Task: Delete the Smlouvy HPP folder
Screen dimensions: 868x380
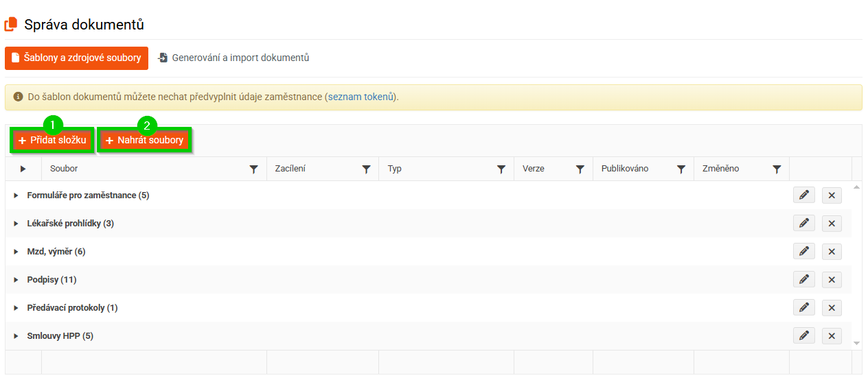Action: [832, 336]
